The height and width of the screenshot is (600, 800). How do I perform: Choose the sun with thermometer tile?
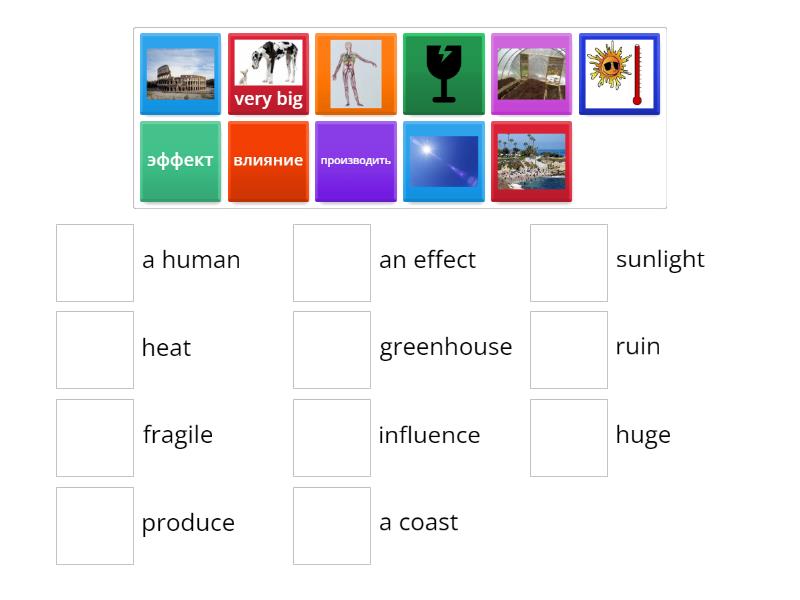pyautogui.click(x=619, y=74)
